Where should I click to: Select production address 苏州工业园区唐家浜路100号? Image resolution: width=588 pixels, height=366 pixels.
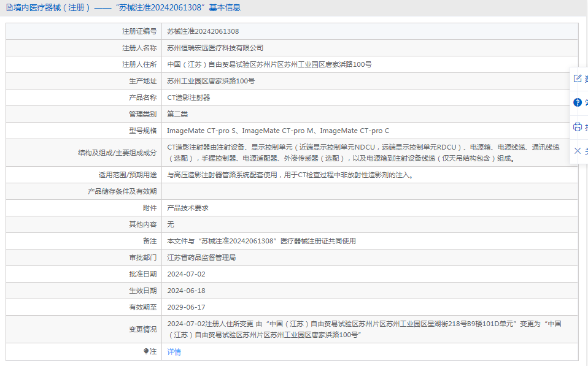point(211,81)
